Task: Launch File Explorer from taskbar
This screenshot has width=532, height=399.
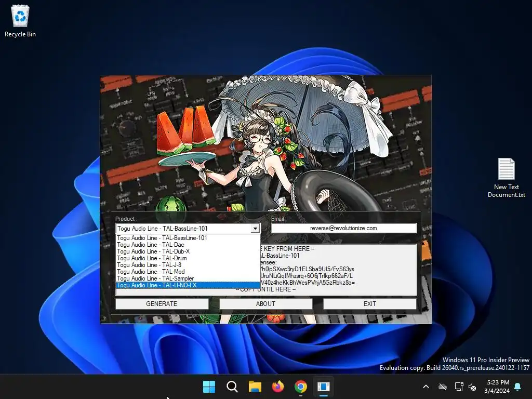Action: point(255,387)
